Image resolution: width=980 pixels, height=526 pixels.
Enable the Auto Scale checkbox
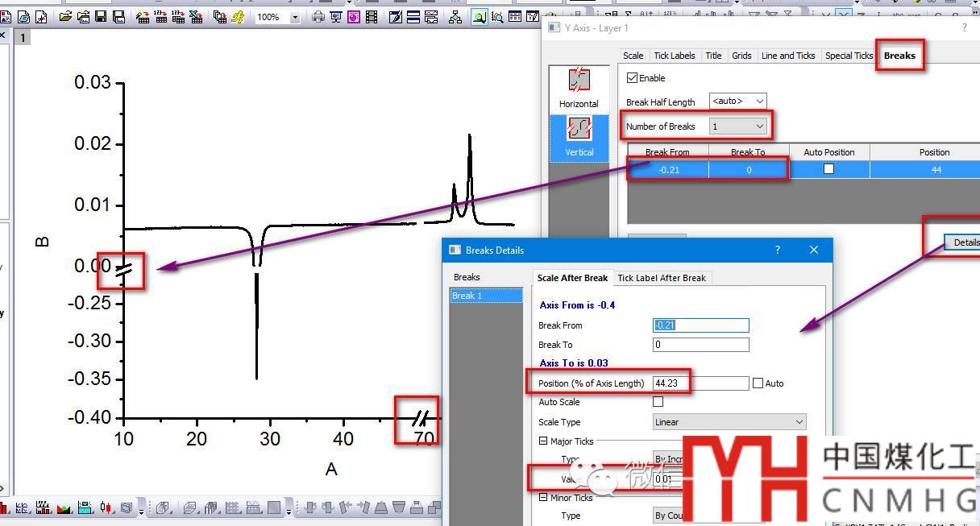pyautogui.click(x=658, y=402)
